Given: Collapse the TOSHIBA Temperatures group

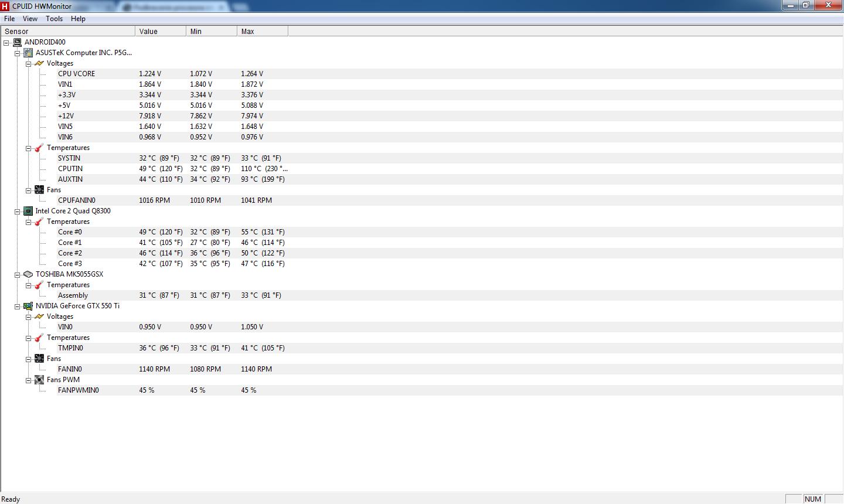Looking at the screenshot, I should click(x=28, y=285).
